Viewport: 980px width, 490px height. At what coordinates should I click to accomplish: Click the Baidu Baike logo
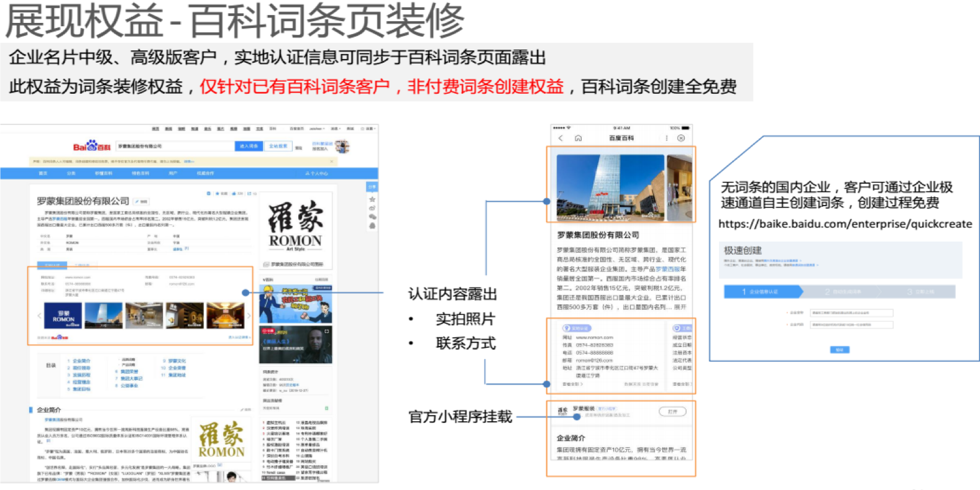pos(91,147)
